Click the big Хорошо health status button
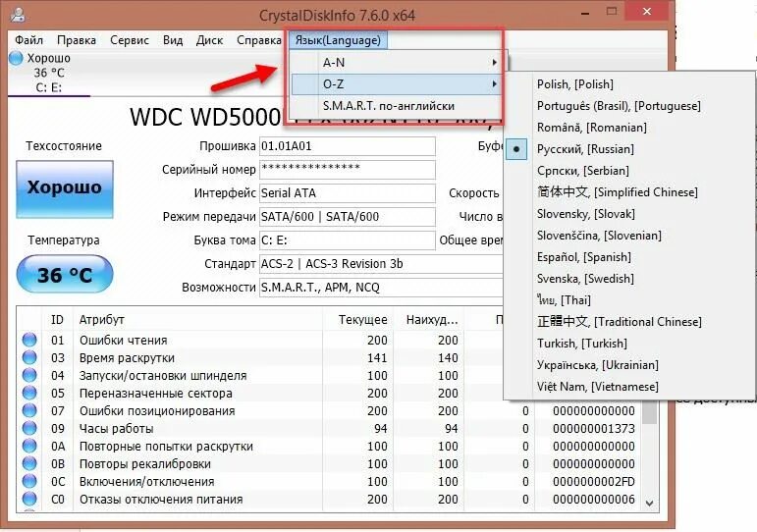The width and height of the screenshot is (757, 532). (65, 189)
